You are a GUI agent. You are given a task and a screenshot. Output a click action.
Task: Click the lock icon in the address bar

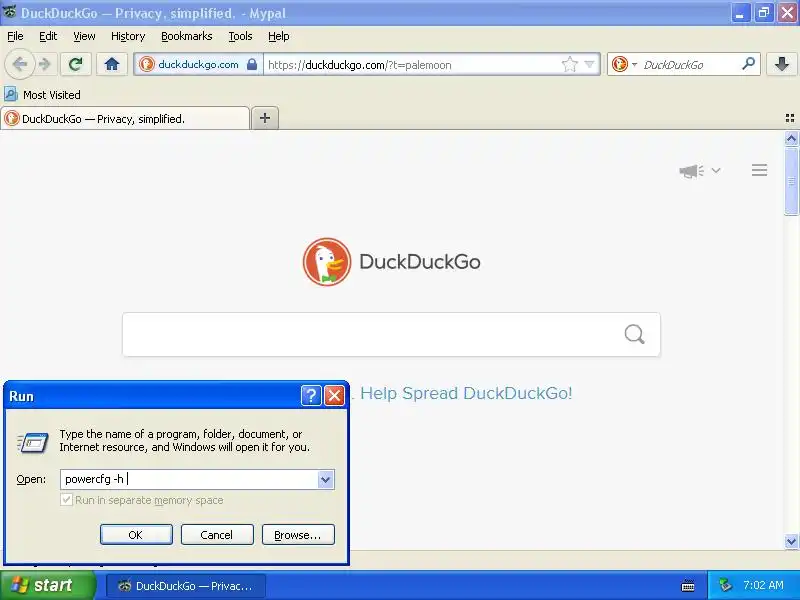[252, 64]
